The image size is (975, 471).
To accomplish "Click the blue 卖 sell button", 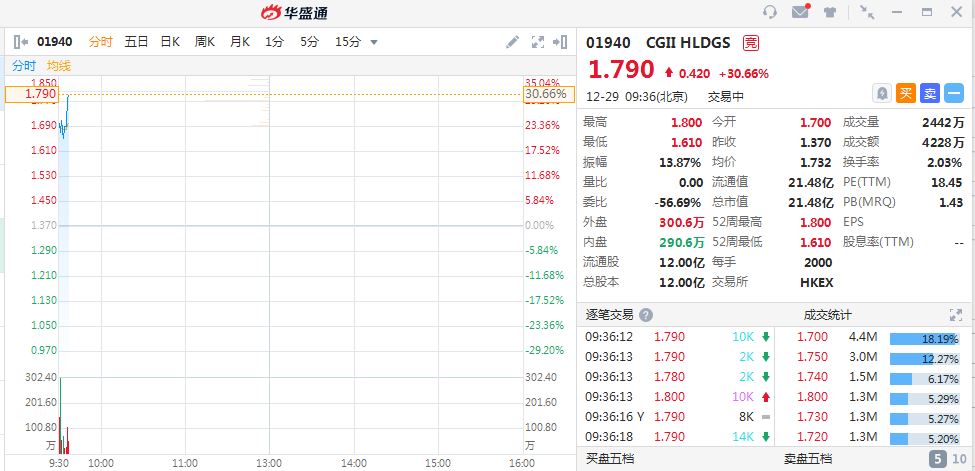I will 930,93.
